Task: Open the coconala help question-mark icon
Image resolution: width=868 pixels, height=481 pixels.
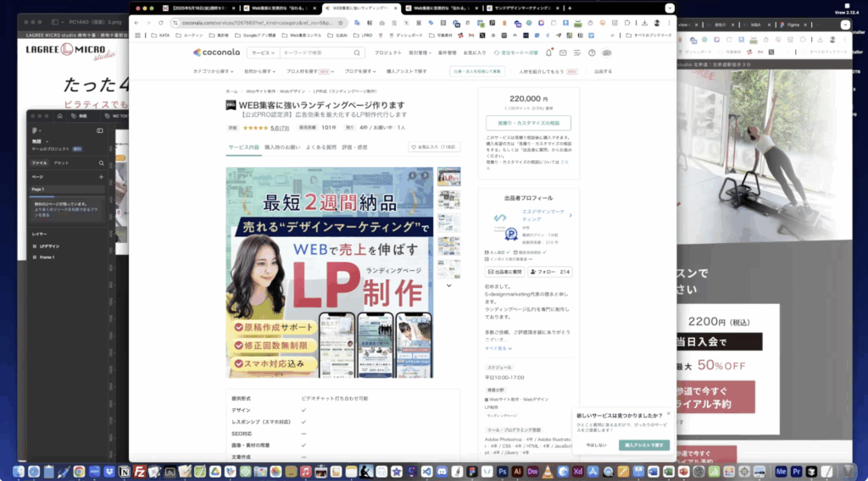Action: [592, 53]
